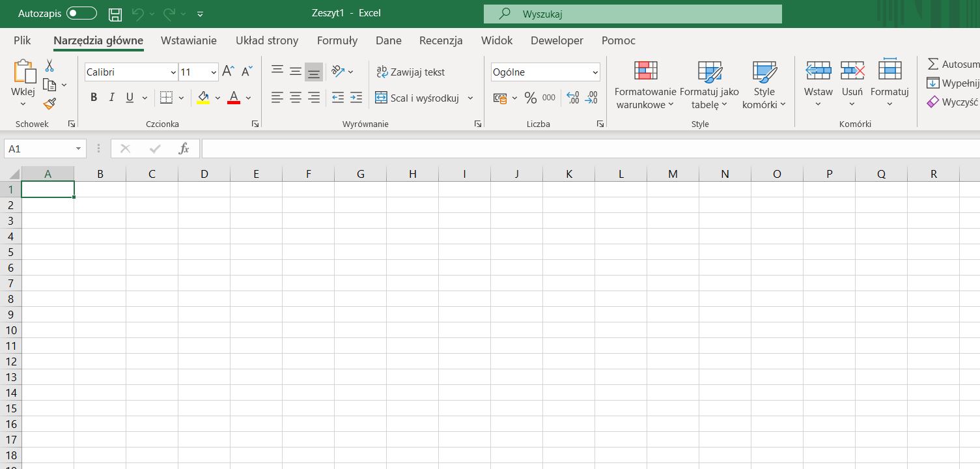Expand the Czcionka dialog launcher
Image resolution: width=980 pixels, height=469 pixels.
tap(255, 124)
